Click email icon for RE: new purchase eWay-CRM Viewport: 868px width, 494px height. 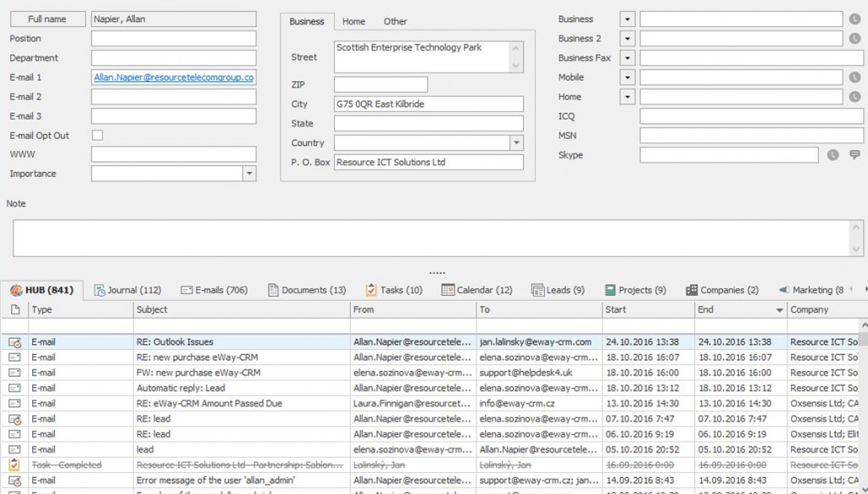click(14, 358)
